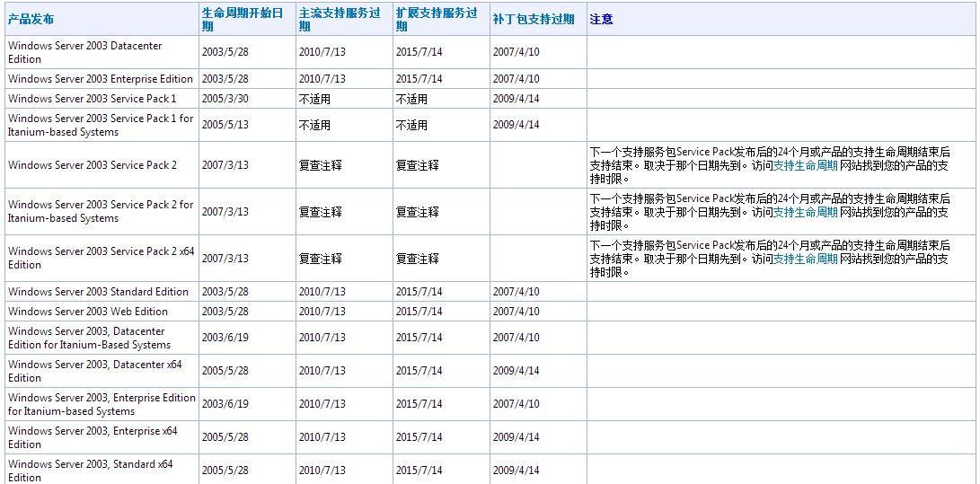Click start date 2005/3/30 for Service Pack 1
Viewport: 980px width, 484px height.
tap(225, 99)
